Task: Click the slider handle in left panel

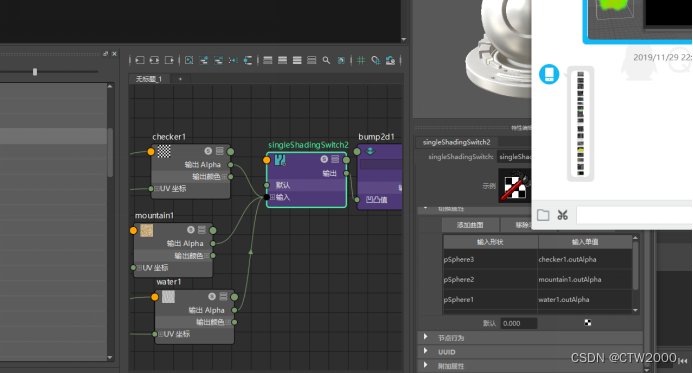Action: [35, 72]
